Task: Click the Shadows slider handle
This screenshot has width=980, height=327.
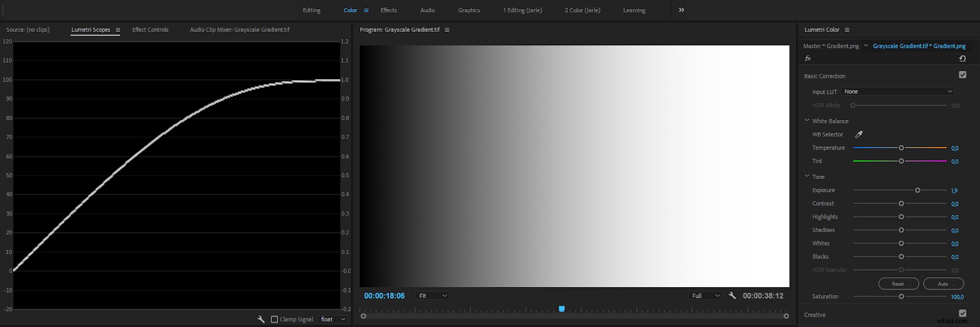Action: [x=901, y=230]
